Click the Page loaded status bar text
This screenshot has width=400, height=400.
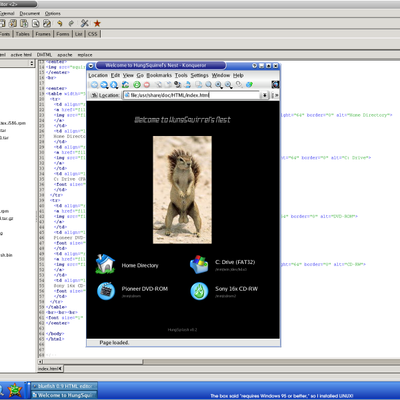click(114, 343)
